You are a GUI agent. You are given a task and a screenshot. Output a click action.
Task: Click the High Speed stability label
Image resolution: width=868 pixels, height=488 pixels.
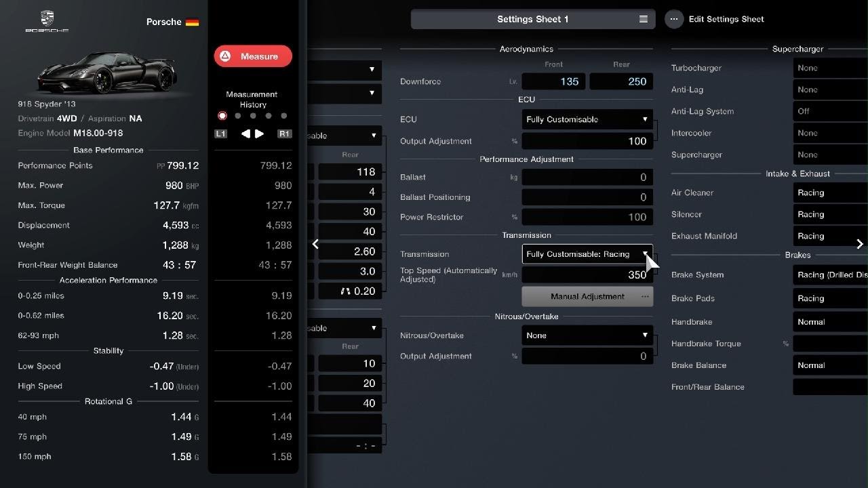[x=40, y=386]
